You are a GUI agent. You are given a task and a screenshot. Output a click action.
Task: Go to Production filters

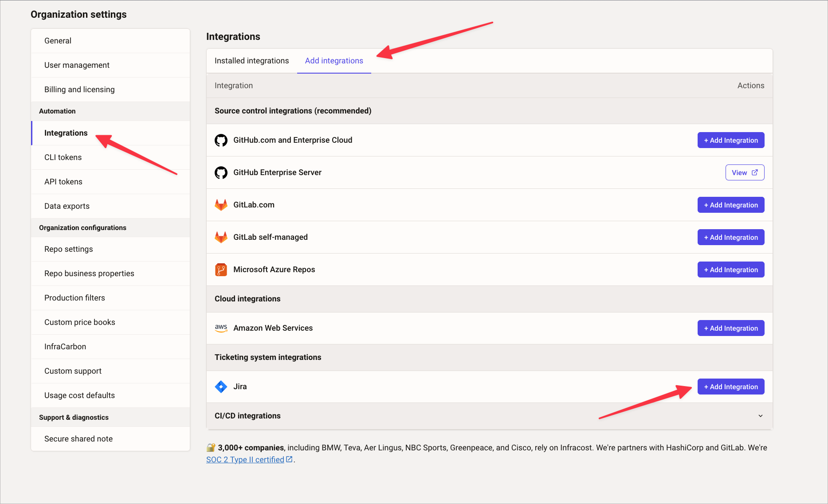pos(110,298)
